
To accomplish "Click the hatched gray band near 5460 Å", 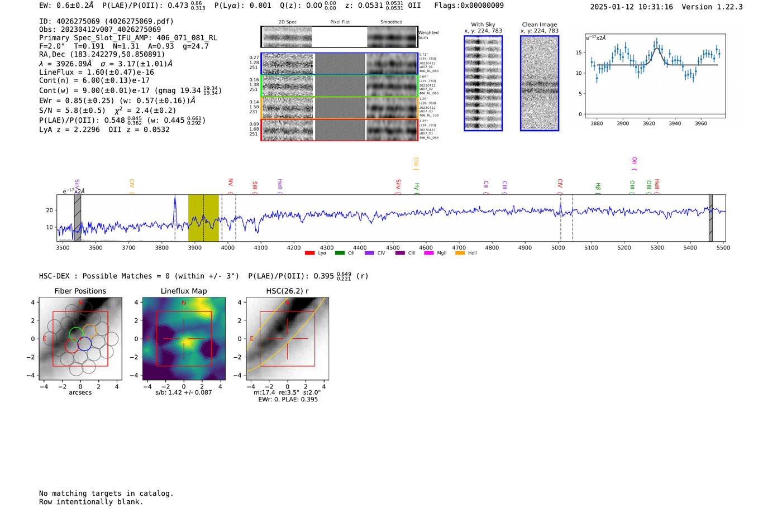I will coord(711,218).
